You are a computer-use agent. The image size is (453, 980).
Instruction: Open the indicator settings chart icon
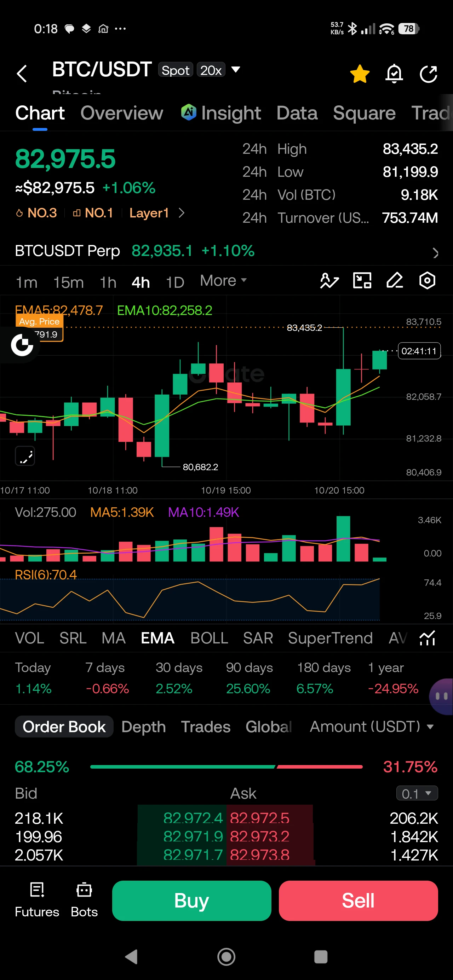pos(427,638)
